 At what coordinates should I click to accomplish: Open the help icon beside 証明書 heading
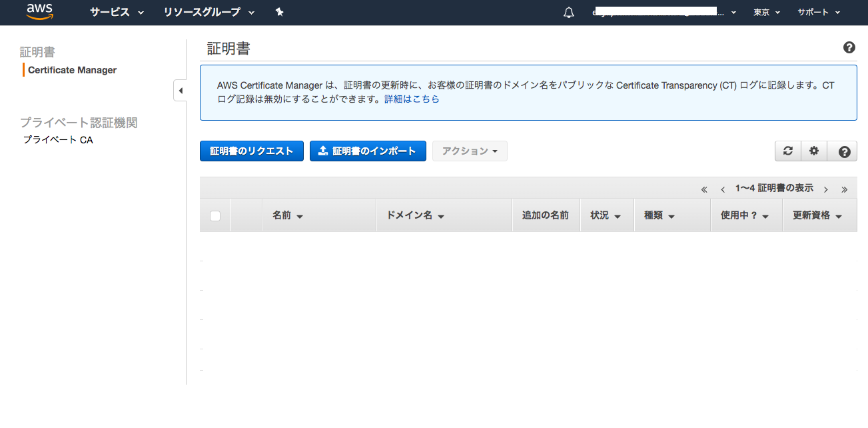[849, 47]
